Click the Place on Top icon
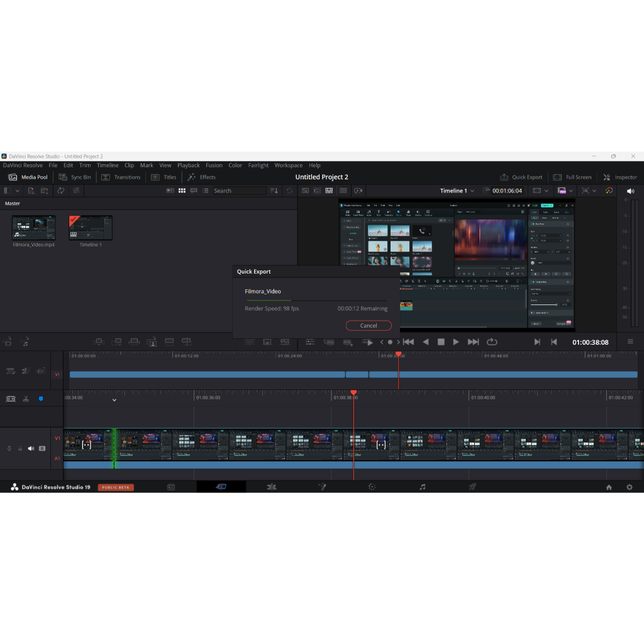The image size is (644, 644). click(169, 341)
